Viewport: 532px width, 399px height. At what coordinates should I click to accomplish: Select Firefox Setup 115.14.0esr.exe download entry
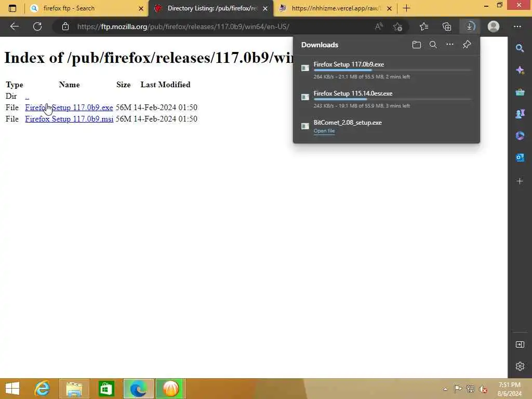[x=387, y=99]
